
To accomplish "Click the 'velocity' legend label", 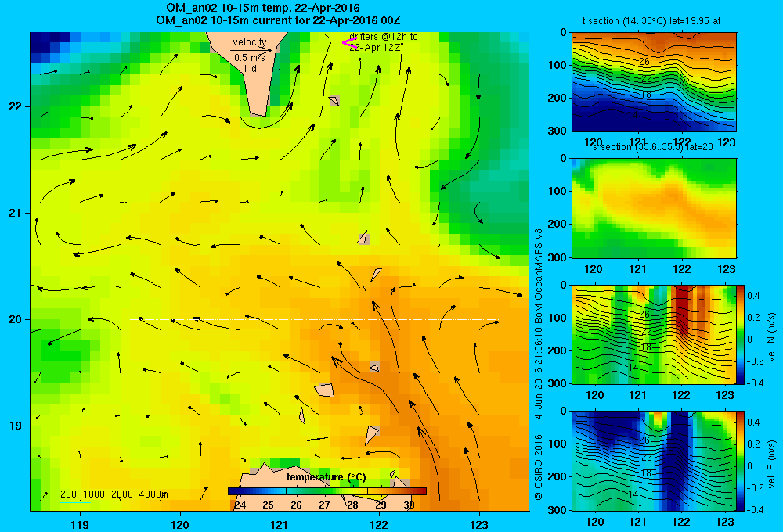I will [x=250, y=42].
